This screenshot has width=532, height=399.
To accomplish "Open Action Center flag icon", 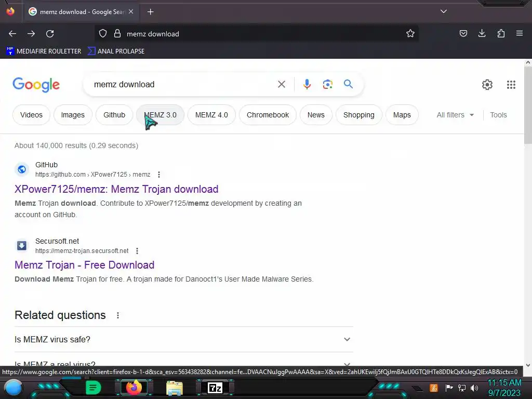I will 449,388.
